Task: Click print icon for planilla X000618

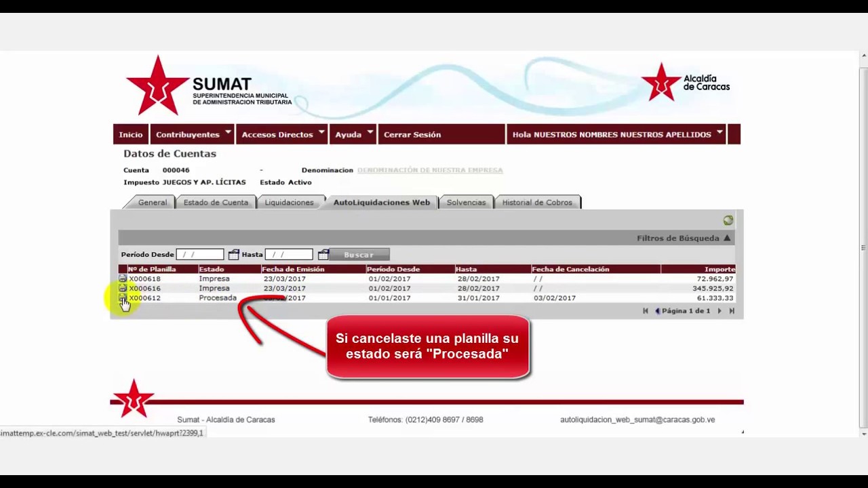Action: 123,279
